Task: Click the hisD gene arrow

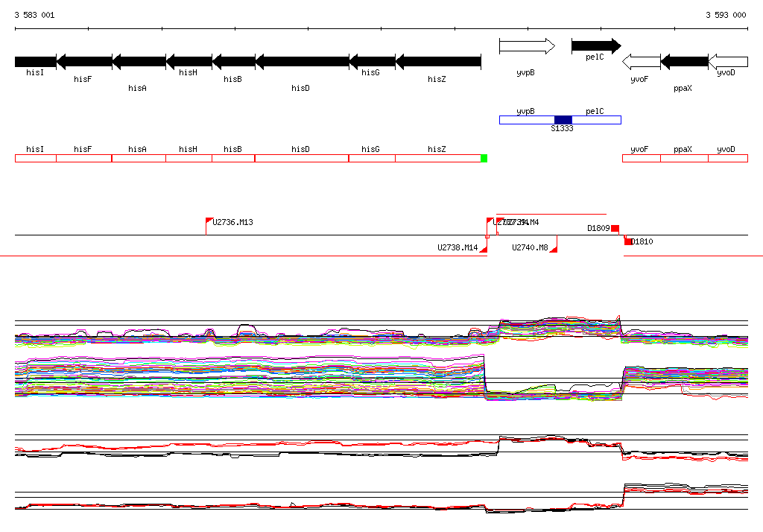Action: (x=302, y=61)
